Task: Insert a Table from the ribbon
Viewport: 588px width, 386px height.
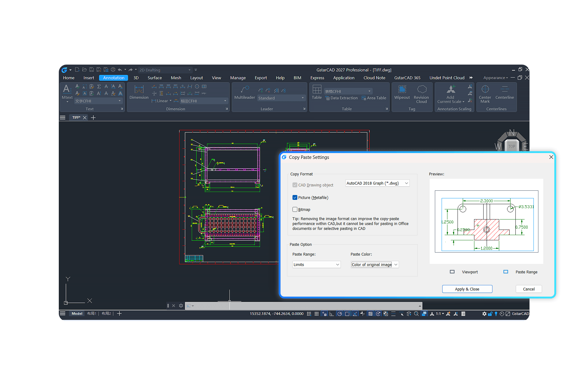Action: point(317,92)
